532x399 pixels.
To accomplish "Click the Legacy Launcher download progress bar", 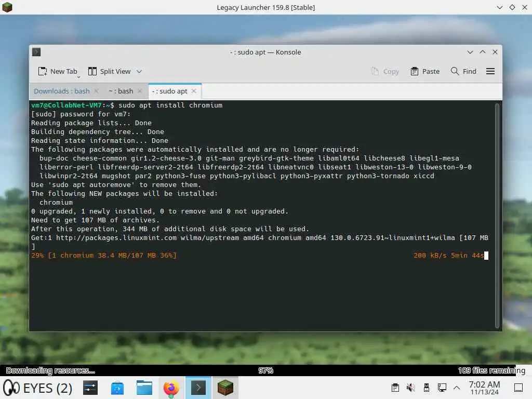I will pyautogui.click(x=266, y=370).
